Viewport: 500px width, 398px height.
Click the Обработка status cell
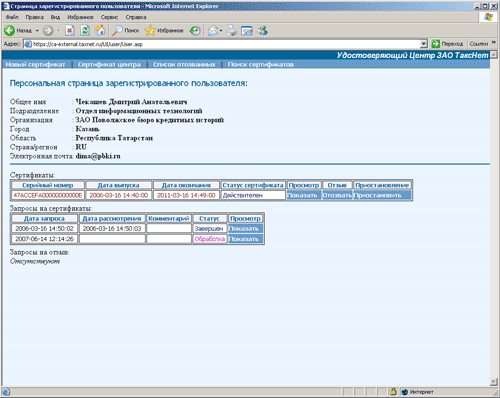click(209, 239)
